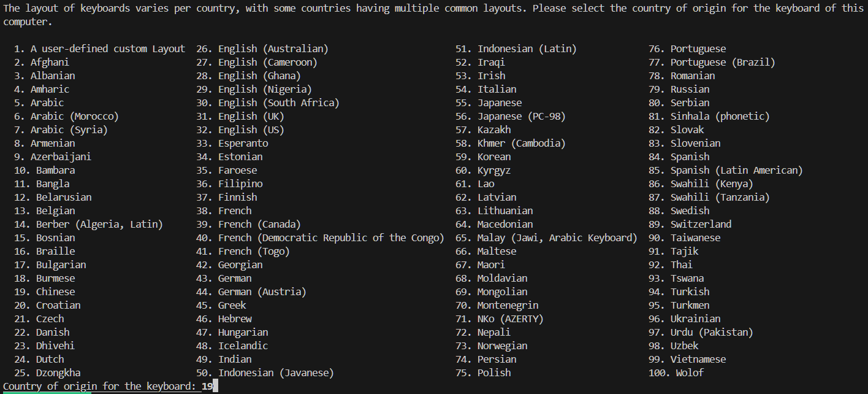Click the Spanish (Latin American) entry
The height and width of the screenshot is (394, 868).
(726, 170)
